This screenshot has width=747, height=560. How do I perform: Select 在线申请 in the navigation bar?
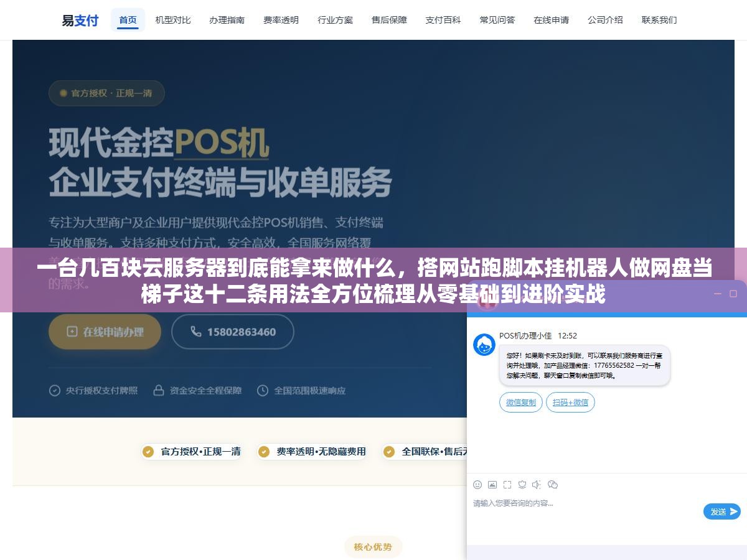tap(551, 20)
